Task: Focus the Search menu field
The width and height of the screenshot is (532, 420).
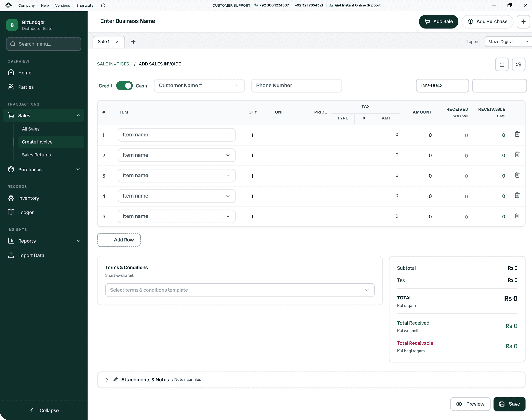Action: (44, 44)
